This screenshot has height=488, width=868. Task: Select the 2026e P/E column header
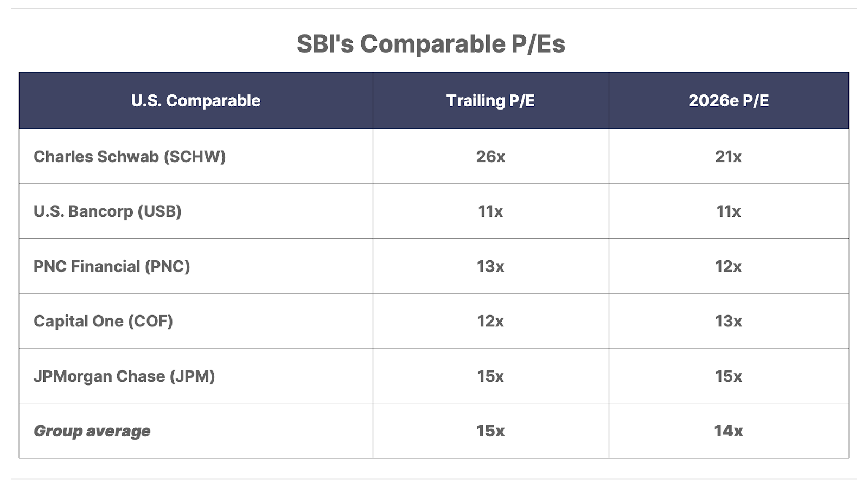point(729,100)
